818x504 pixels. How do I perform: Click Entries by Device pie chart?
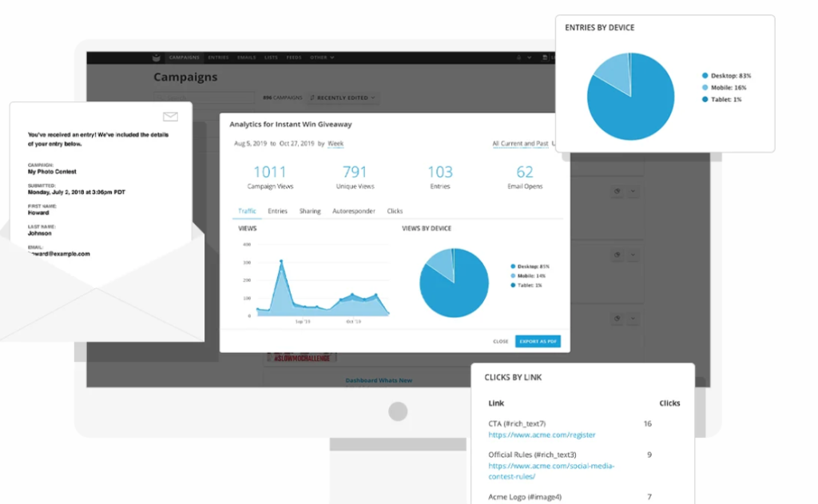631,97
